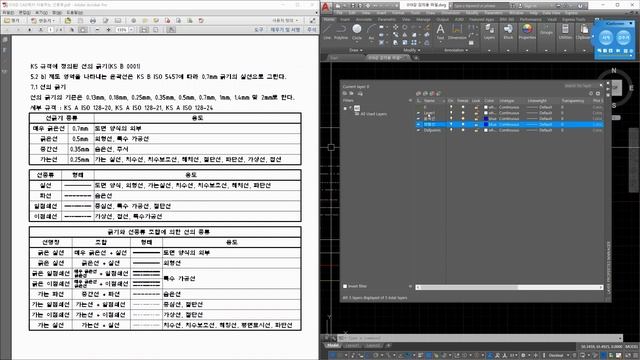Select the Arc tool
This screenshot has height=360, width=640.
[371, 31]
